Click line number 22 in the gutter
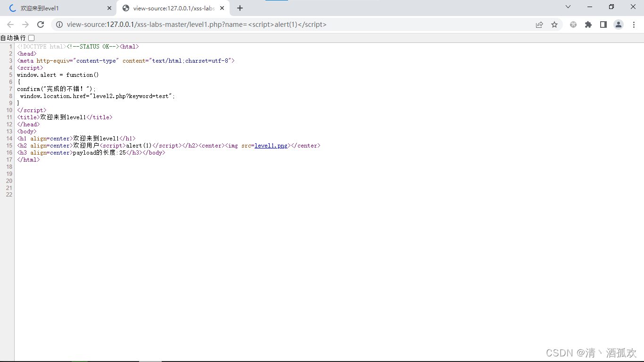This screenshot has width=644, height=362. coord(9,195)
